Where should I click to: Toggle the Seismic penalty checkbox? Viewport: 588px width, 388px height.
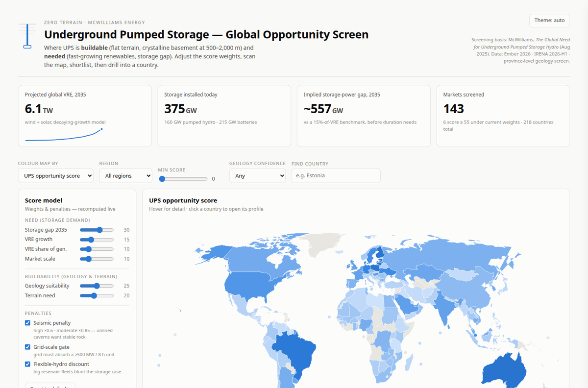(28, 323)
